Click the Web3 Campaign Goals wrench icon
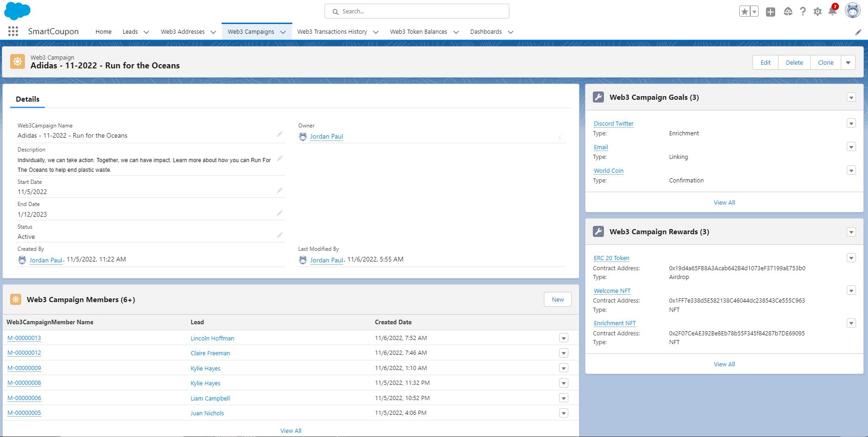868x437 pixels. tap(598, 97)
